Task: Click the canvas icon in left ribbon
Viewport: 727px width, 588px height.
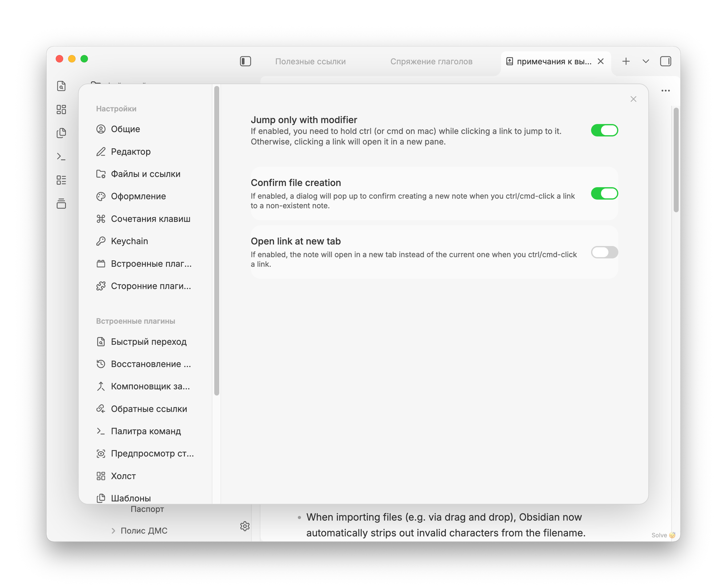Action: [61, 109]
